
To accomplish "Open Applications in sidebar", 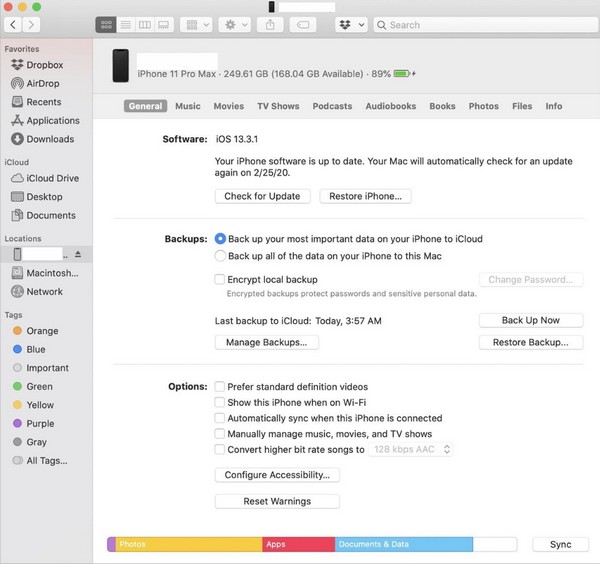I will tap(46, 121).
